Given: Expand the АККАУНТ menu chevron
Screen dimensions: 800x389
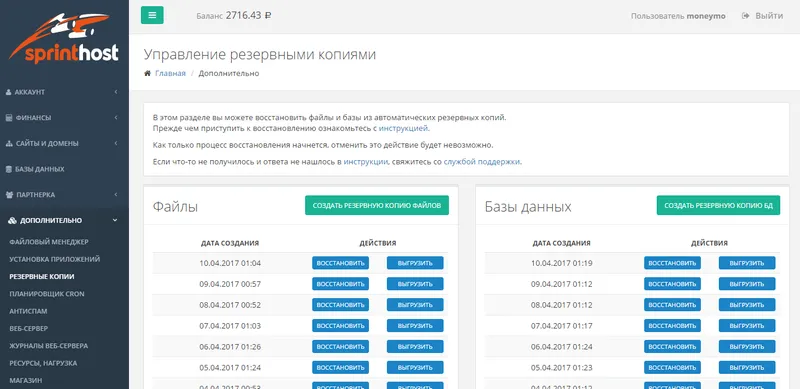Looking at the screenshot, I should point(116,92).
